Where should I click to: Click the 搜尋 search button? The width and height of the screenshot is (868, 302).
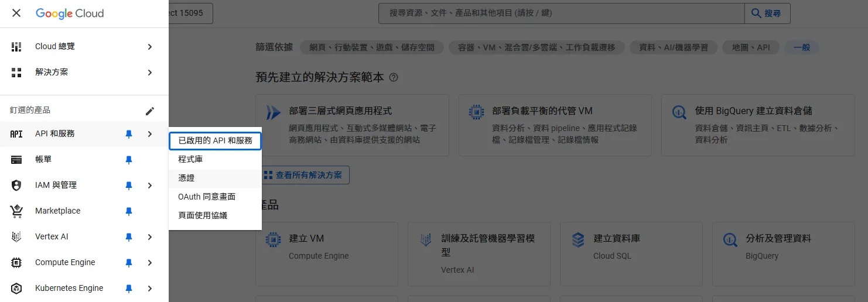click(x=767, y=13)
